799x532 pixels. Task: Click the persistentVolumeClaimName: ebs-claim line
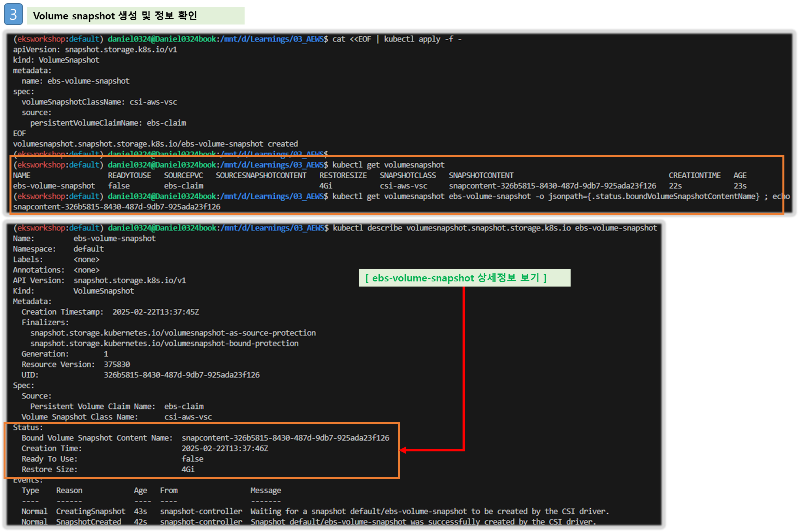(108, 123)
